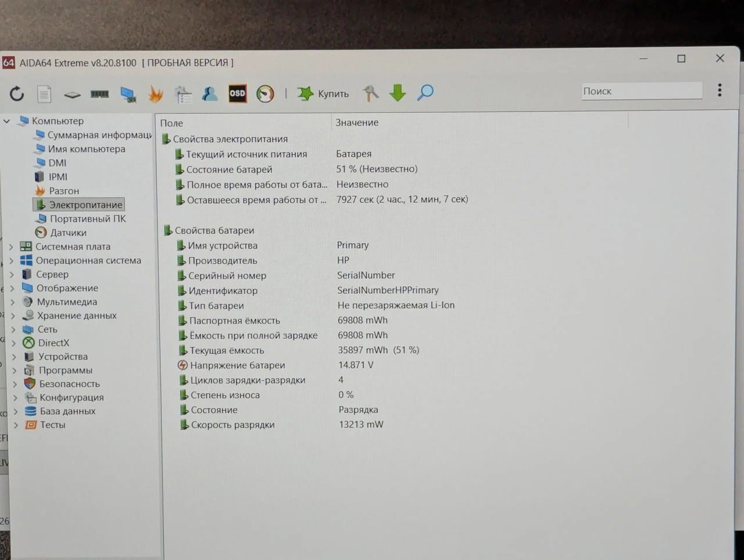Expand the Операционная система node

click(12, 260)
